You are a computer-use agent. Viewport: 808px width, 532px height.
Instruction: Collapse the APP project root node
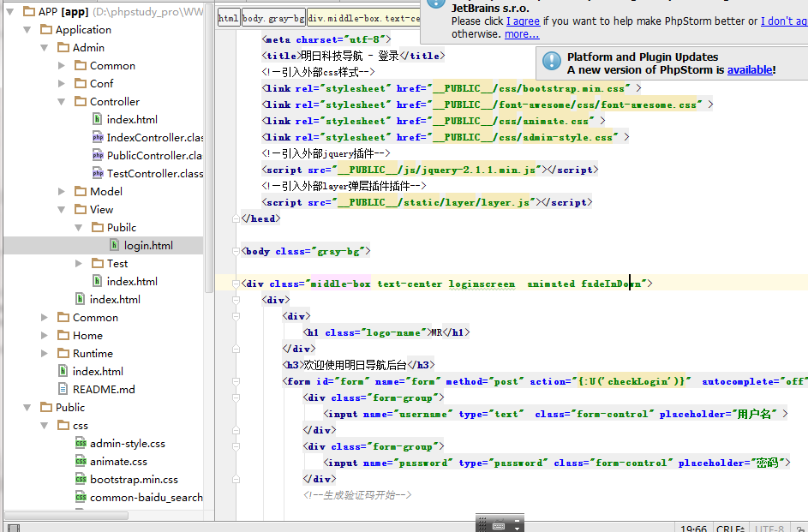[x=9, y=11]
